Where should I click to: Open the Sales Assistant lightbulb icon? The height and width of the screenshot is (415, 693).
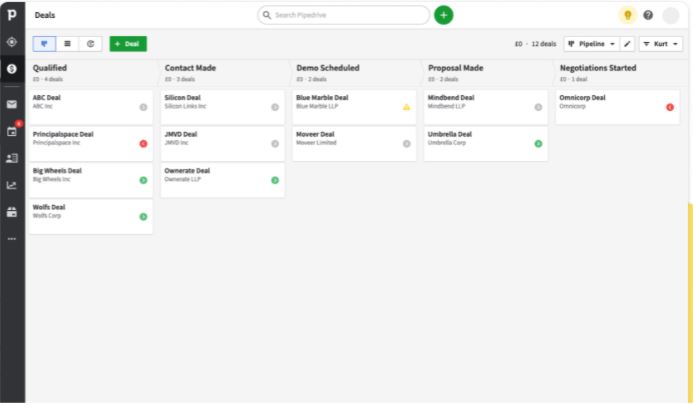click(x=628, y=15)
